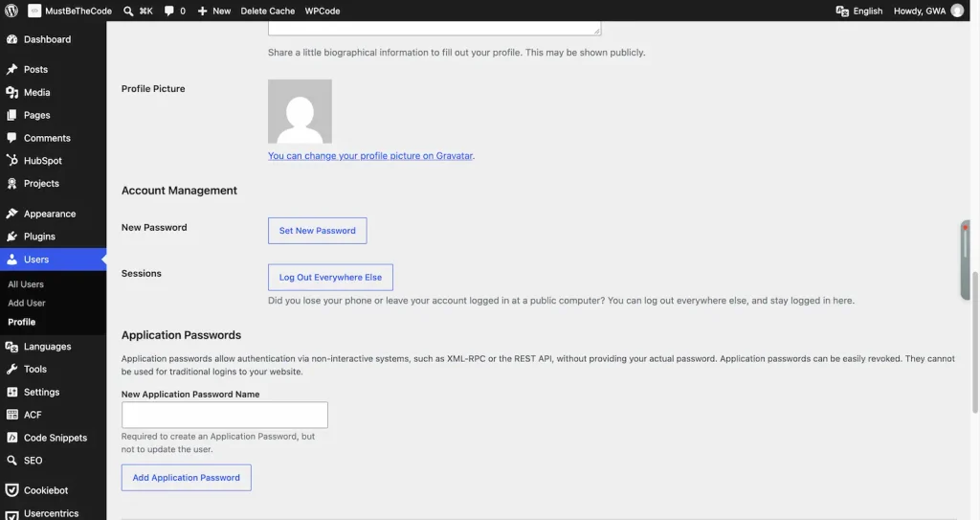This screenshot has width=980, height=520.
Task: Click the HubSpot sprocket icon
Action: click(x=11, y=161)
